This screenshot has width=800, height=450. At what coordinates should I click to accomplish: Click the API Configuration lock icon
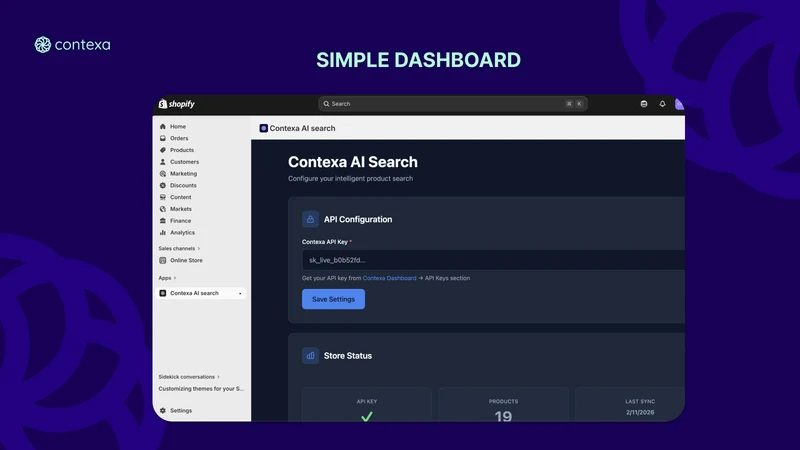tap(310, 219)
